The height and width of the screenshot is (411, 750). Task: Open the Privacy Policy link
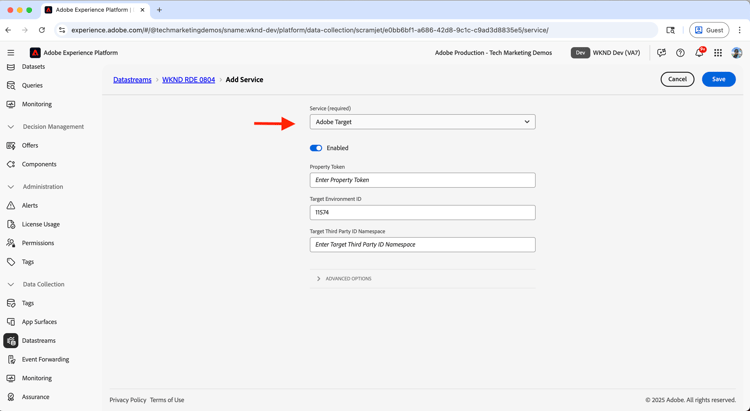(128, 400)
